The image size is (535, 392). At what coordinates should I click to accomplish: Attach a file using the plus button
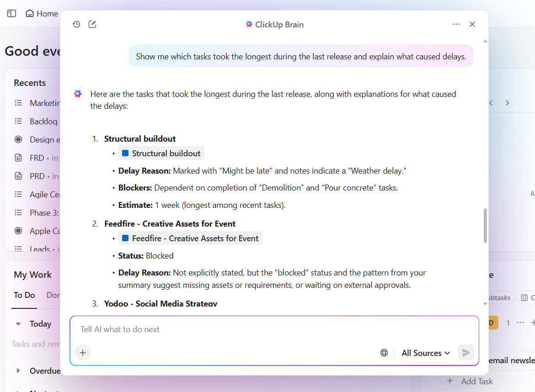[x=83, y=352]
